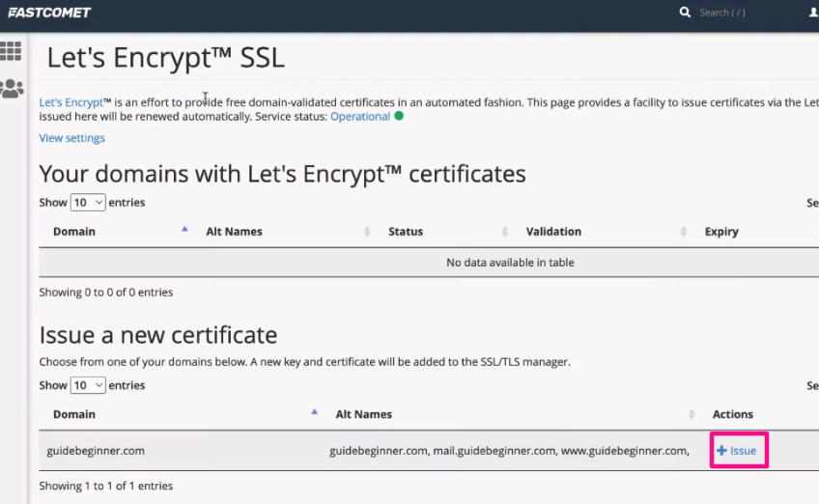Click the Operational service status link

pyautogui.click(x=360, y=117)
